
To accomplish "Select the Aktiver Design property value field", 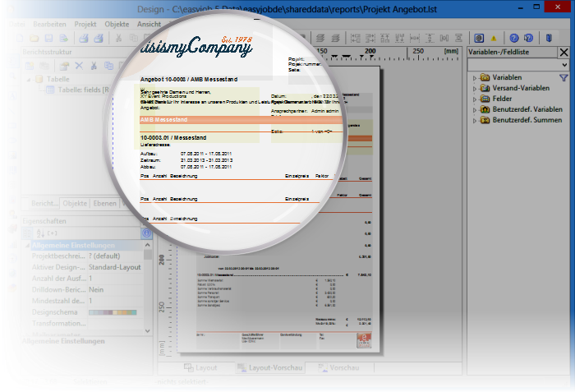I will (115, 267).
